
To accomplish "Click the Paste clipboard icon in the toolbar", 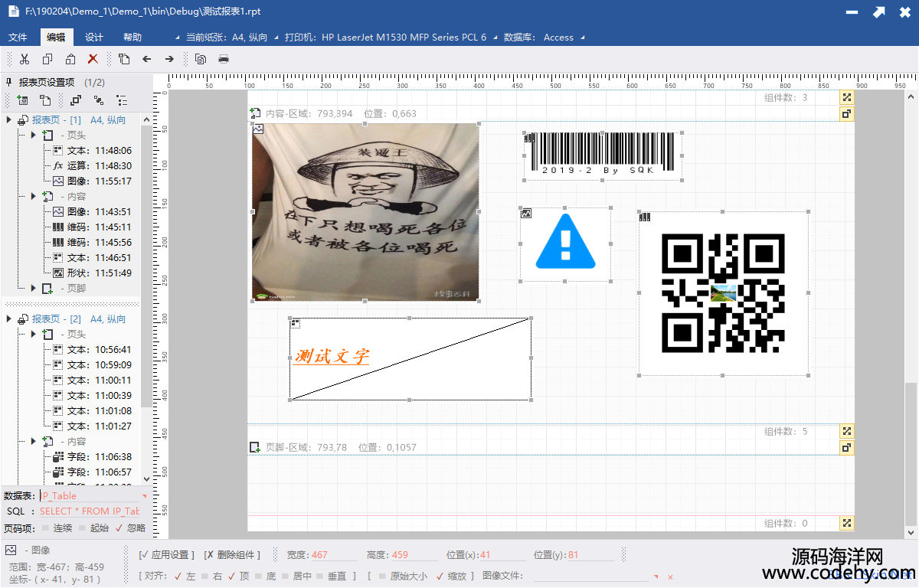I will [x=70, y=59].
